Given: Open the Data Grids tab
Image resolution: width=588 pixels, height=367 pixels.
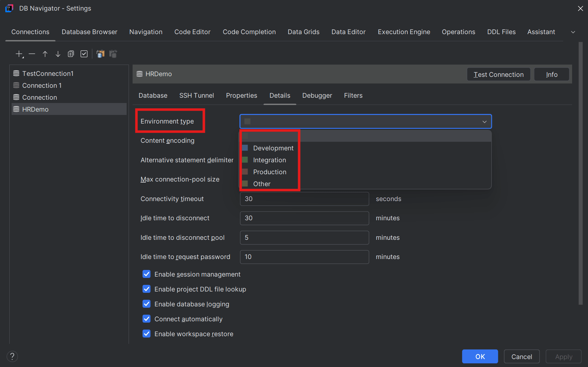Looking at the screenshot, I should pos(304,32).
